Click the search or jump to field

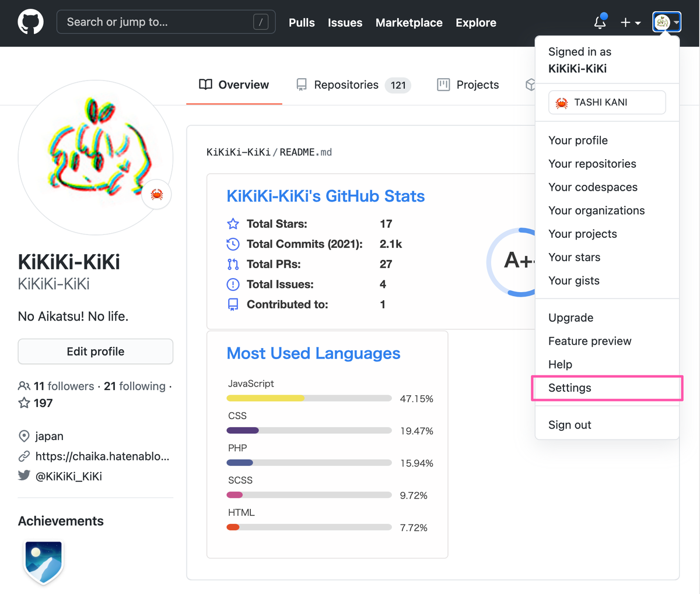(x=166, y=22)
